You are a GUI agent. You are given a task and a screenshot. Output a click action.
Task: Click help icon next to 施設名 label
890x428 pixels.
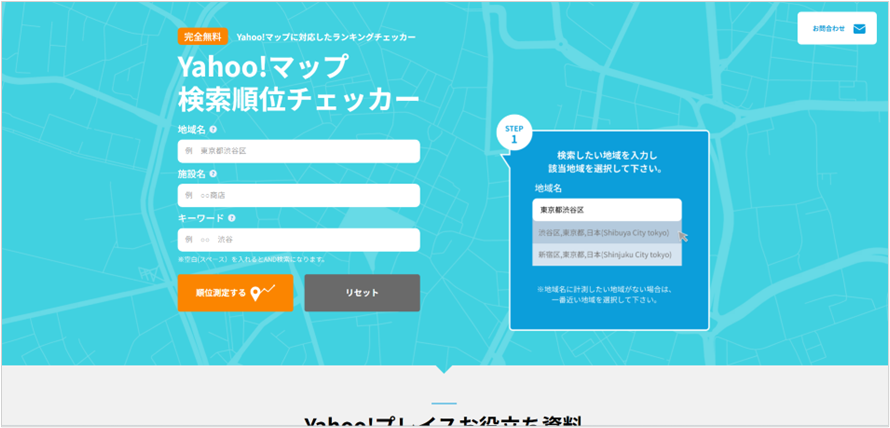[213, 174]
